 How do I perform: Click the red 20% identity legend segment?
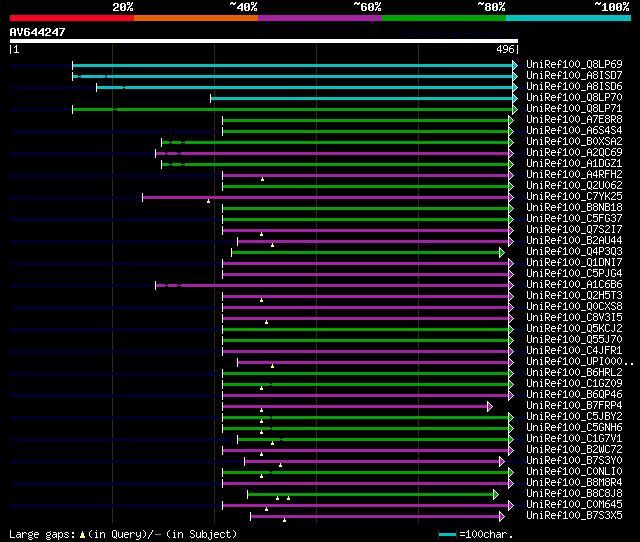[x=72, y=18]
